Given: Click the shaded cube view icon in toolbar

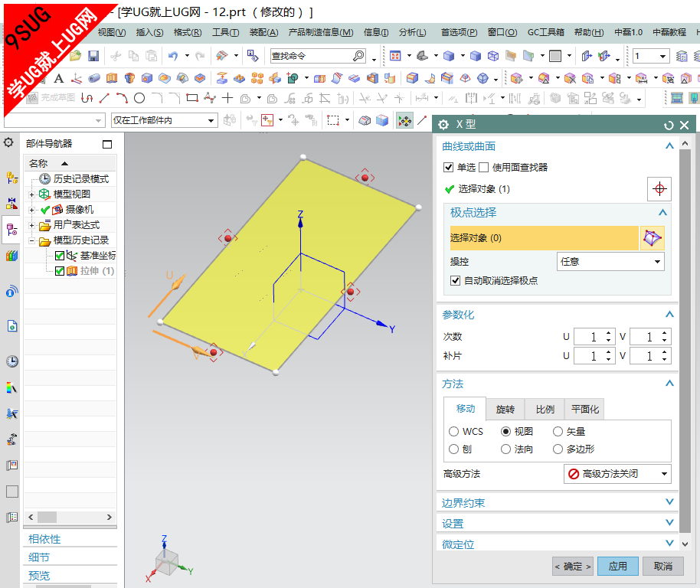Looking at the screenshot, I should tap(449, 56).
